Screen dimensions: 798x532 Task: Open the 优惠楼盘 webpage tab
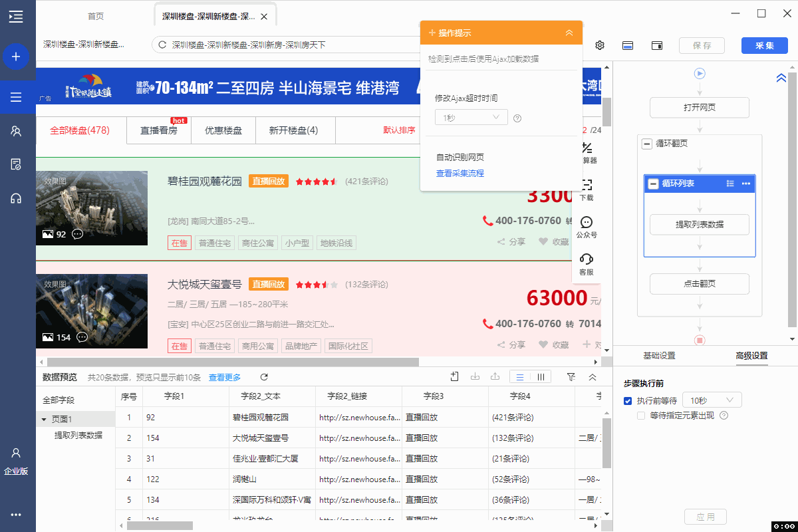223,130
